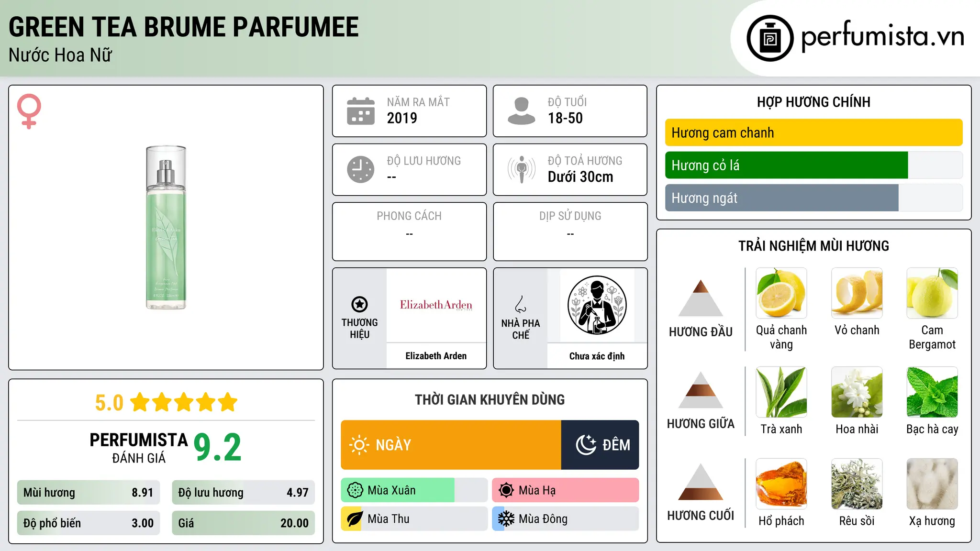Select the Cam Bergamot note image
This screenshot has width=980, height=551.
point(932,293)
